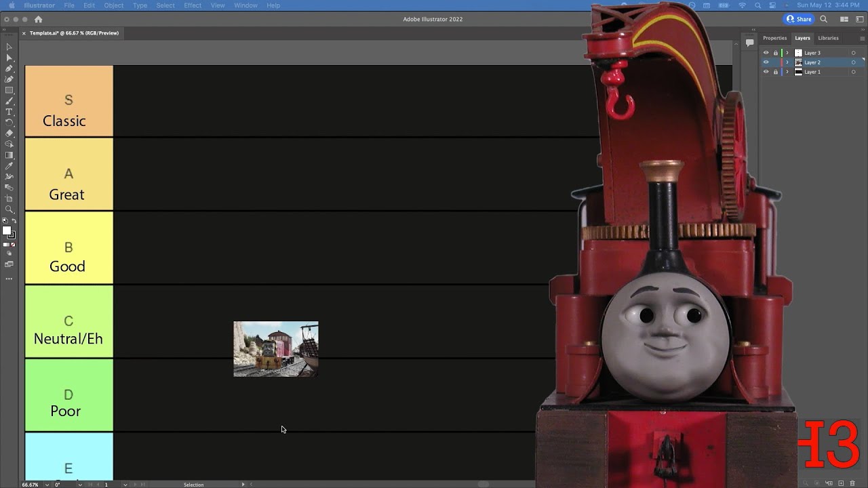Select the Eyedropper tool
Image resolution: width=868 pixels, height=488 pixels.
[x=9, y=166]
